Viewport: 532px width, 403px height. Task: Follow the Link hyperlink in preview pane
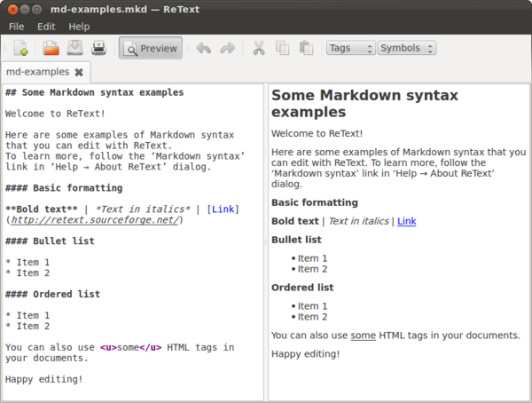[406, 221]
